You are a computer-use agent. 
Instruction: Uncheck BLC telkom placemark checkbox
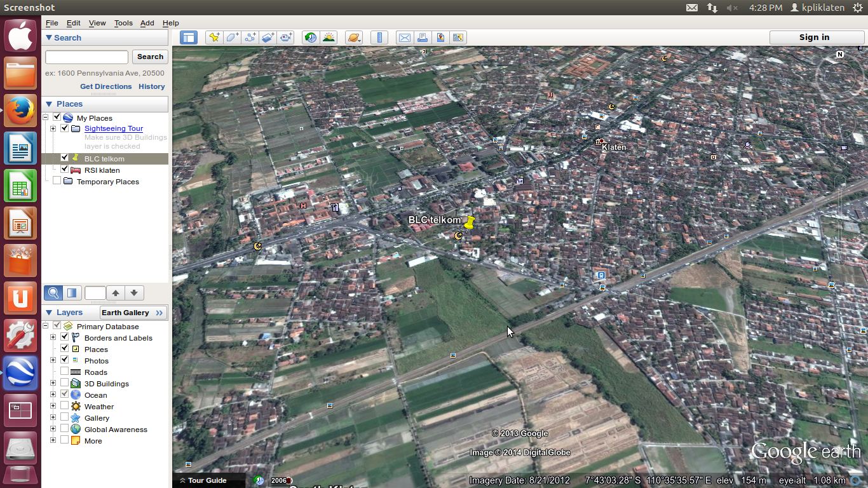65,158
